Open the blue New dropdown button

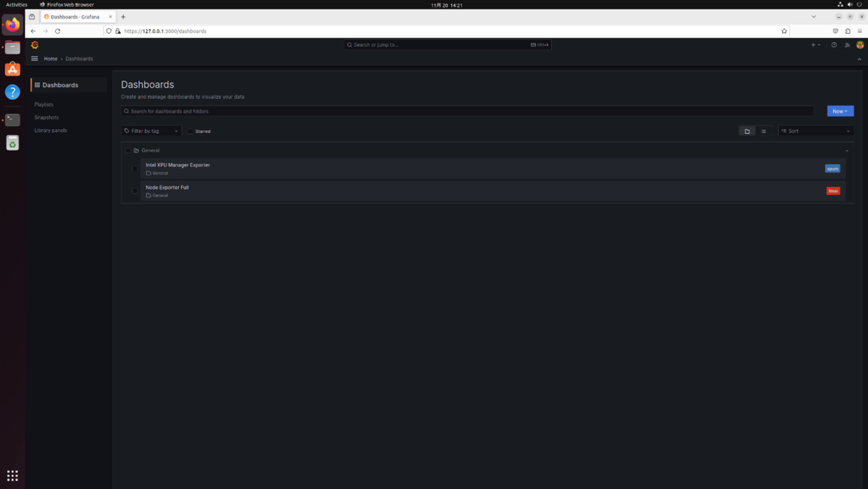(x=840, y=111)
